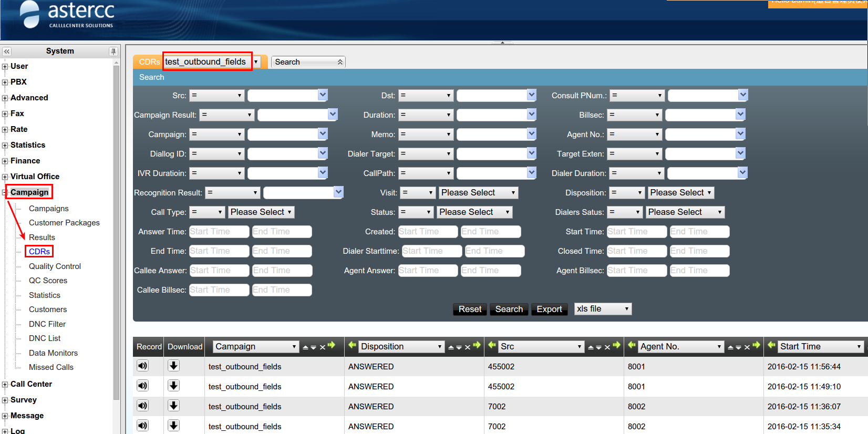
Task: Play the recording in the third CDR row
Action: [142, 406]
